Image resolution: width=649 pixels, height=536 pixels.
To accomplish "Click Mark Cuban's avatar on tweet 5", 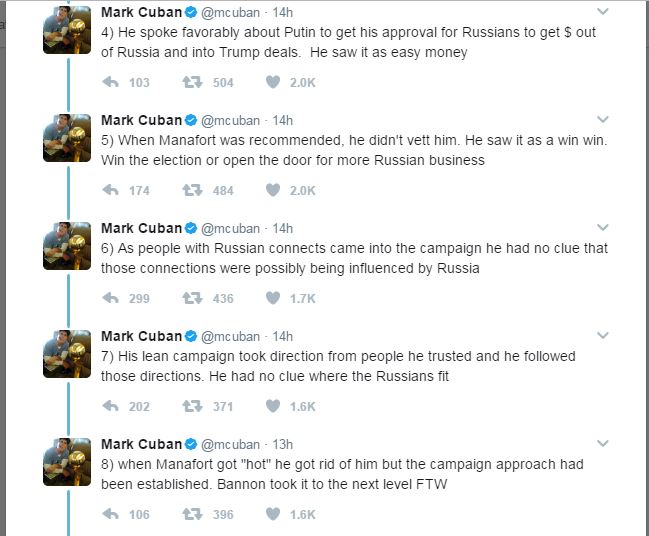I will click(68, 138).
